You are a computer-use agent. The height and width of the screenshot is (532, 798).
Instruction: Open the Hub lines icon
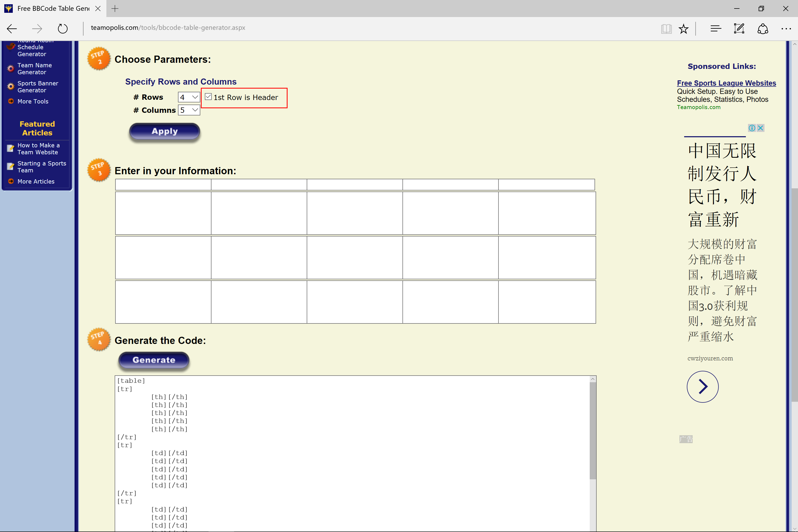(716, 29)
